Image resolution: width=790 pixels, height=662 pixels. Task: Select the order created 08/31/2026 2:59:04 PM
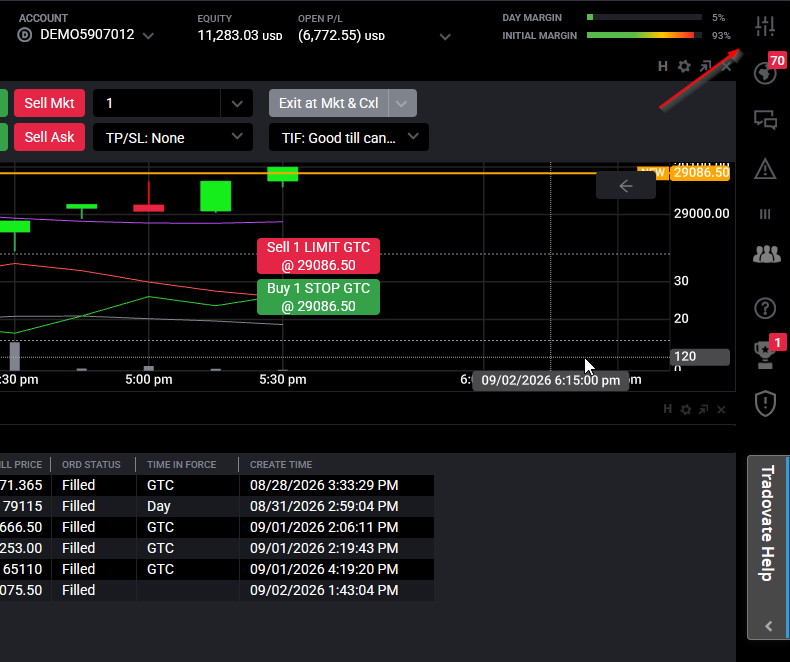pyautogui.click(x=324, y=506)
